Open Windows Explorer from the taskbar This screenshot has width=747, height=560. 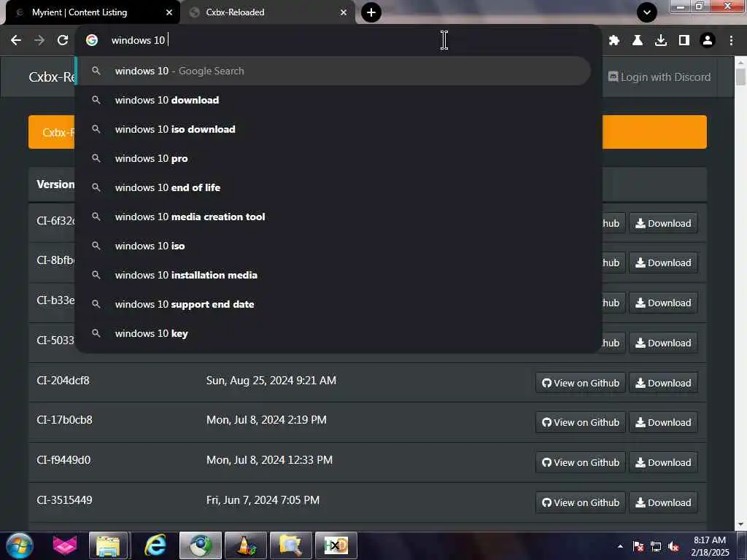[x=108, y=545]
